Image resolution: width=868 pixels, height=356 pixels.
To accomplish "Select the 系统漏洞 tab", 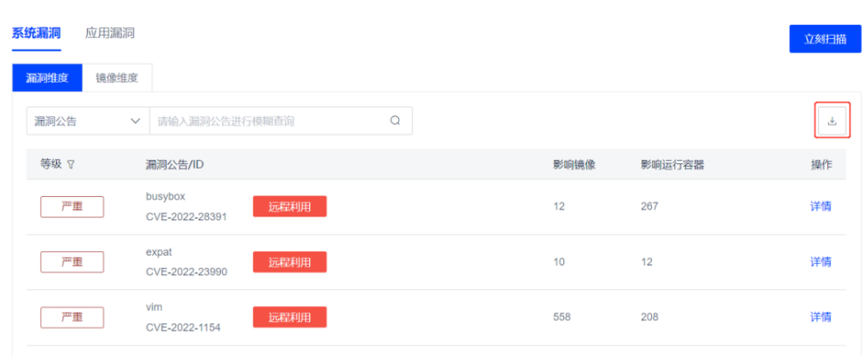I will pos(36,33).
